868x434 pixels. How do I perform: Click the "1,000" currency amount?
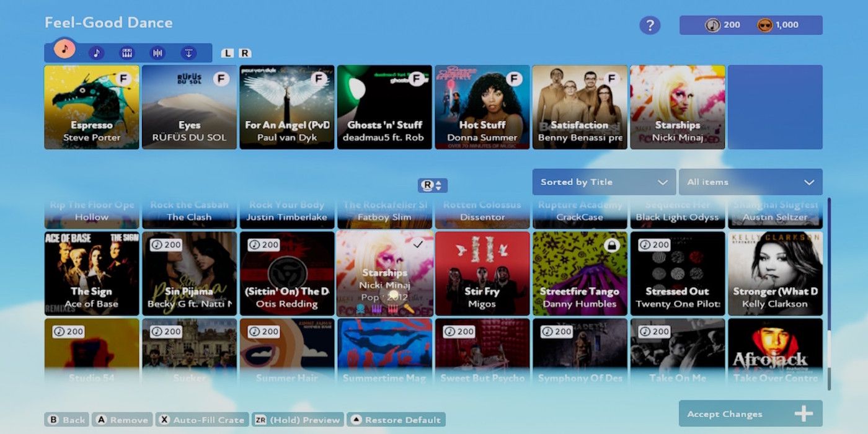tap(787, 25)
